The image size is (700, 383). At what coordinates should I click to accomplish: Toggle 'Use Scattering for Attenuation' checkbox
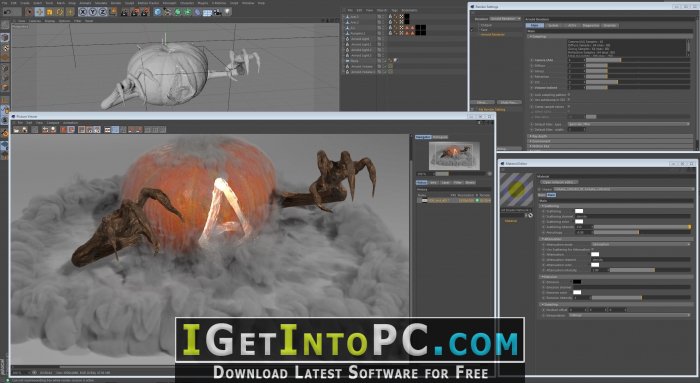(x=592, y=250)
